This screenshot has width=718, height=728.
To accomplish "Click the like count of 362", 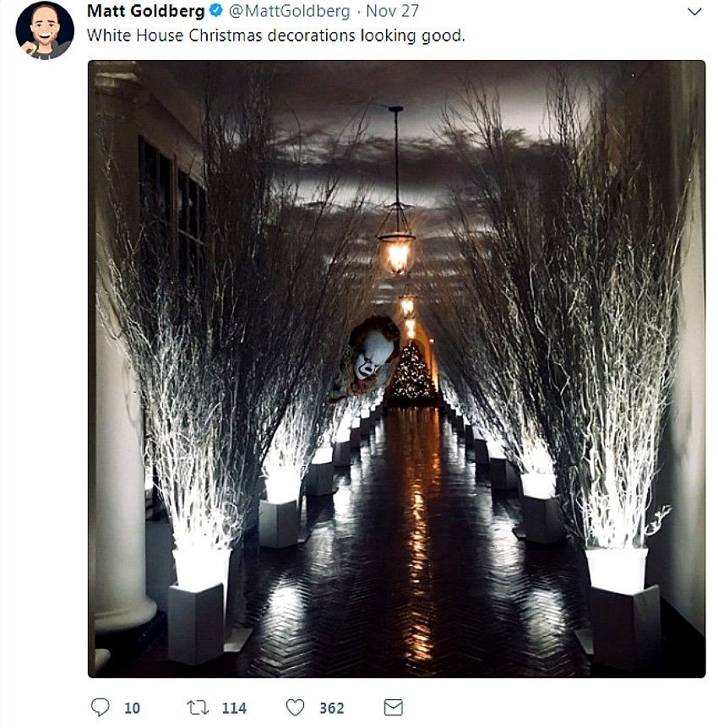I will click(331, 709).
